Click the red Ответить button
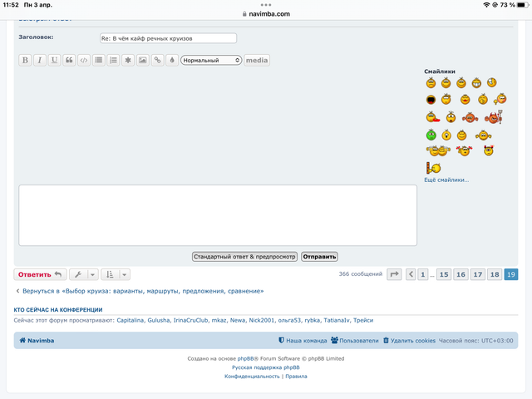 pos(40,274)
